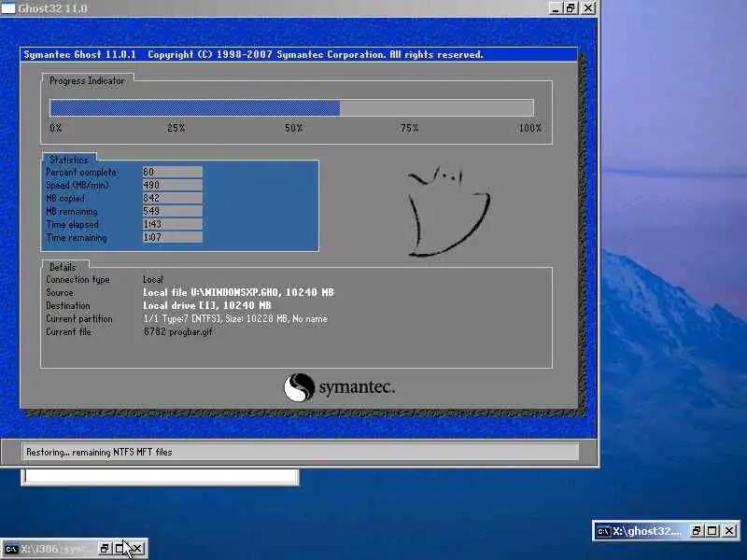Restore the minimized X:\i386 console window

click(105, 549)
